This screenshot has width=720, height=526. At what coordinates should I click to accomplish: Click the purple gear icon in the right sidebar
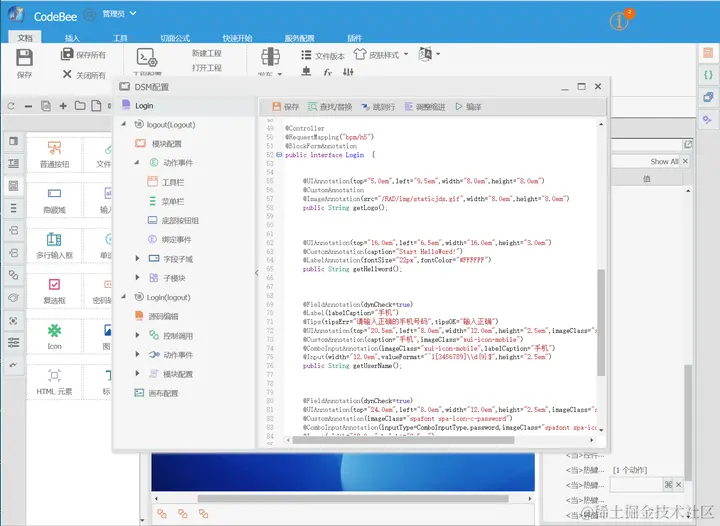tap(707, 119)
